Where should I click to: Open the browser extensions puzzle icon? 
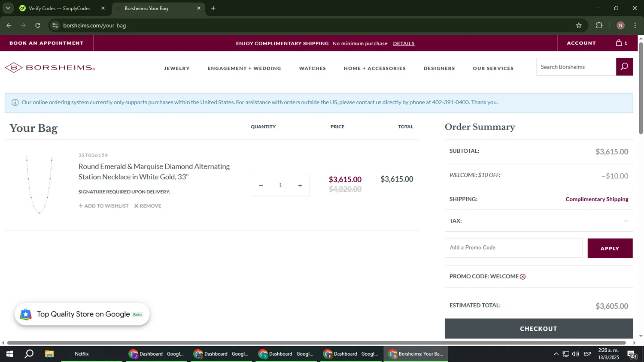coord(599,25)
